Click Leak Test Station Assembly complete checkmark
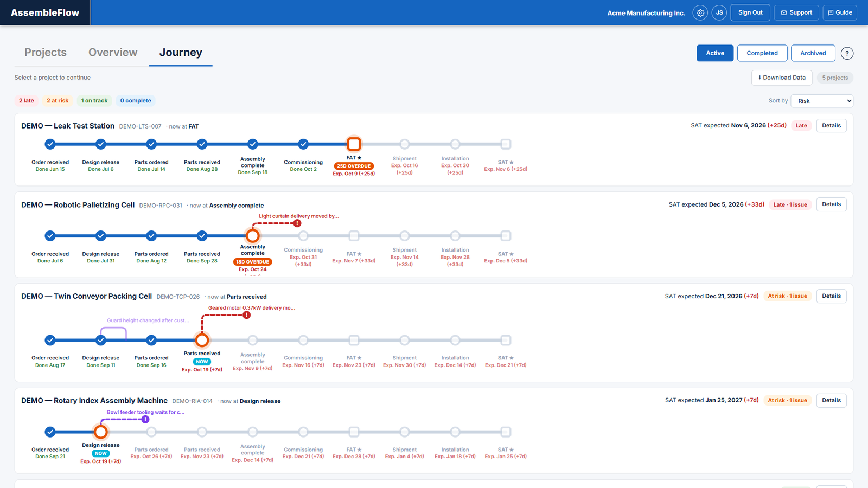Viewport: 868px width, 488px height. 253,144
